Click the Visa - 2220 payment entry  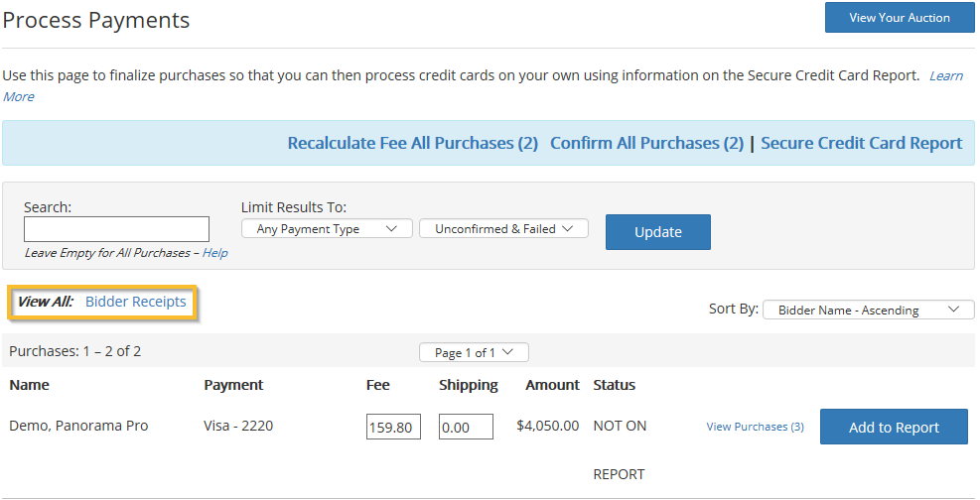[238, 426]
